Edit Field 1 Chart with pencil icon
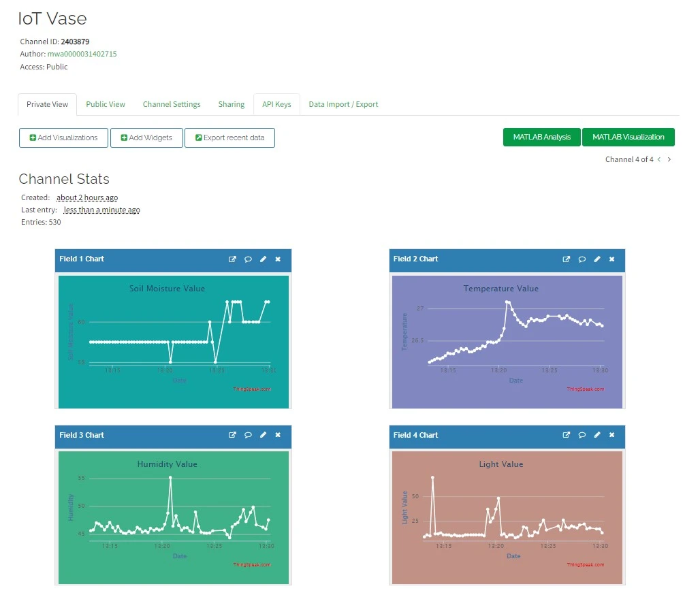The image size is (700, 597). (264, 259)
